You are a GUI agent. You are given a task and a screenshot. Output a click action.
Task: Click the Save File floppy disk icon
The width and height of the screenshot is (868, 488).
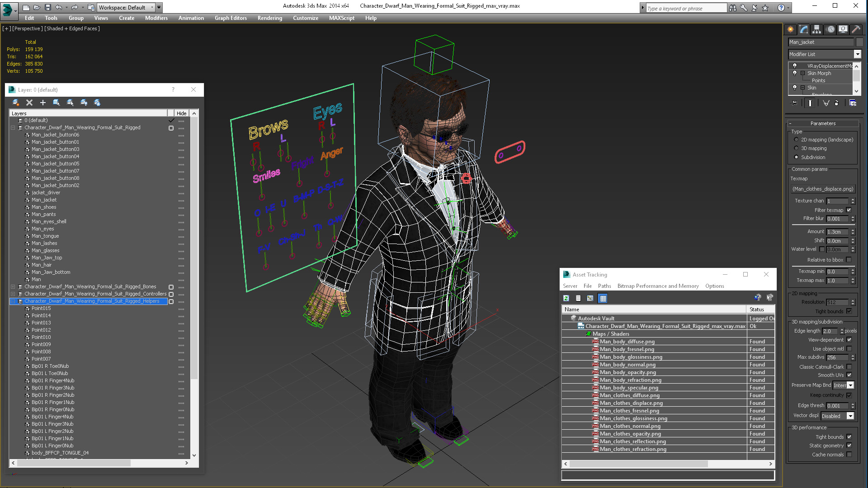pyautogui.click(x=47, y=7)
